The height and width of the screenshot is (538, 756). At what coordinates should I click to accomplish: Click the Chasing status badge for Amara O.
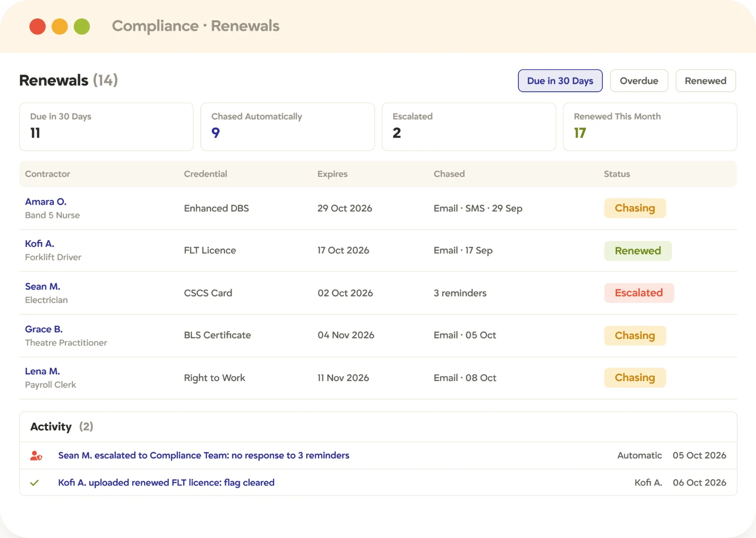click(x=635, y=208)
